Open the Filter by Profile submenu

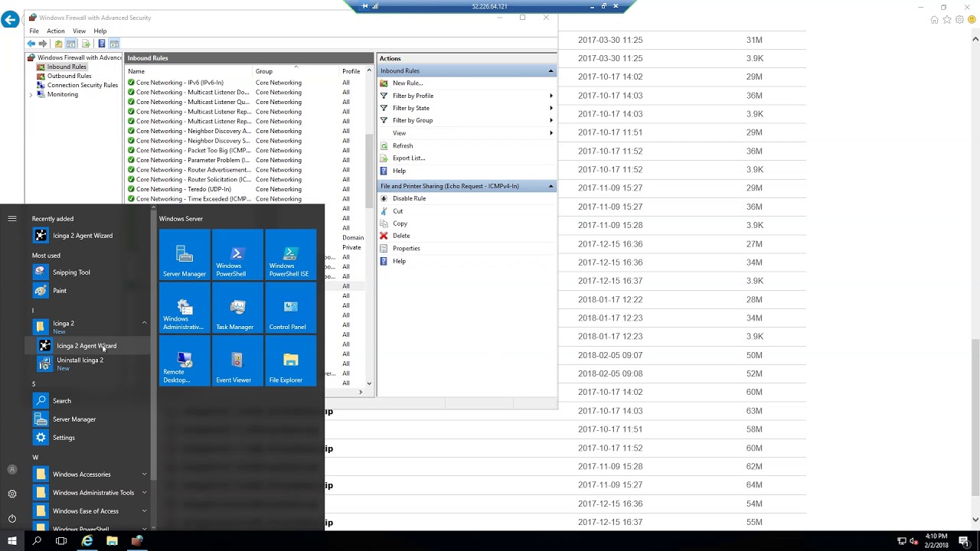pos(467,96)
